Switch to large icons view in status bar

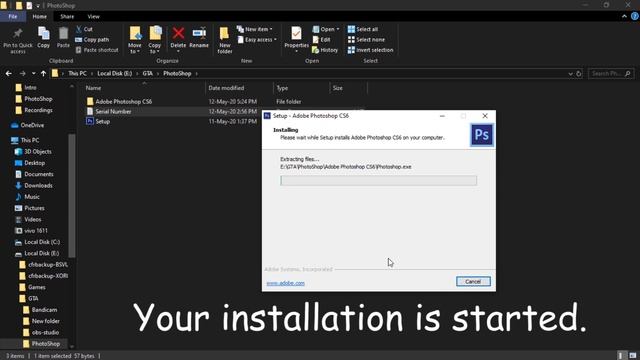tap(633, 356)
